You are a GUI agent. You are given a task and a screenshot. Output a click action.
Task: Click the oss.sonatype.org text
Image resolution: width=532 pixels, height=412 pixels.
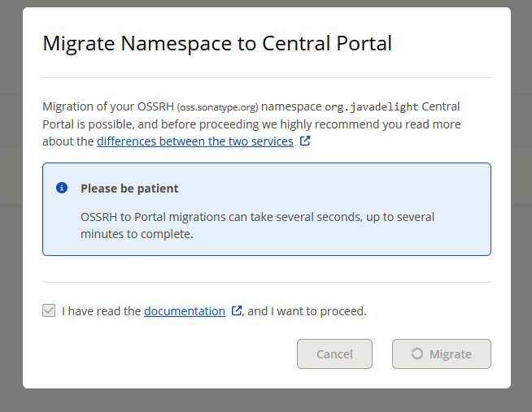pos(217,107)
